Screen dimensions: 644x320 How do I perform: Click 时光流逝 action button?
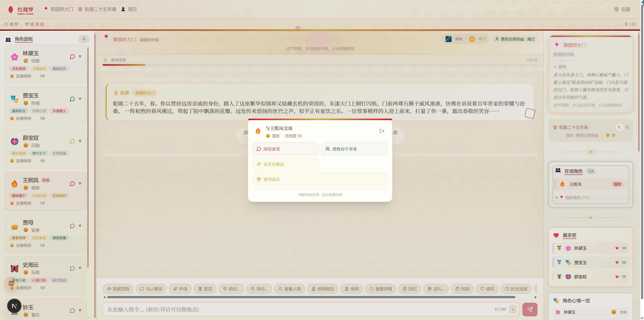point(516,289)
